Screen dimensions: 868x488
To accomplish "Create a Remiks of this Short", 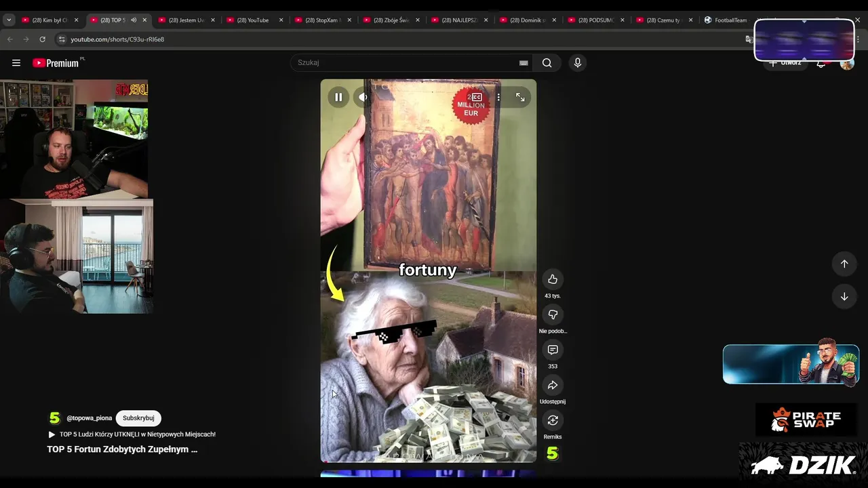I will click(553, 420).
